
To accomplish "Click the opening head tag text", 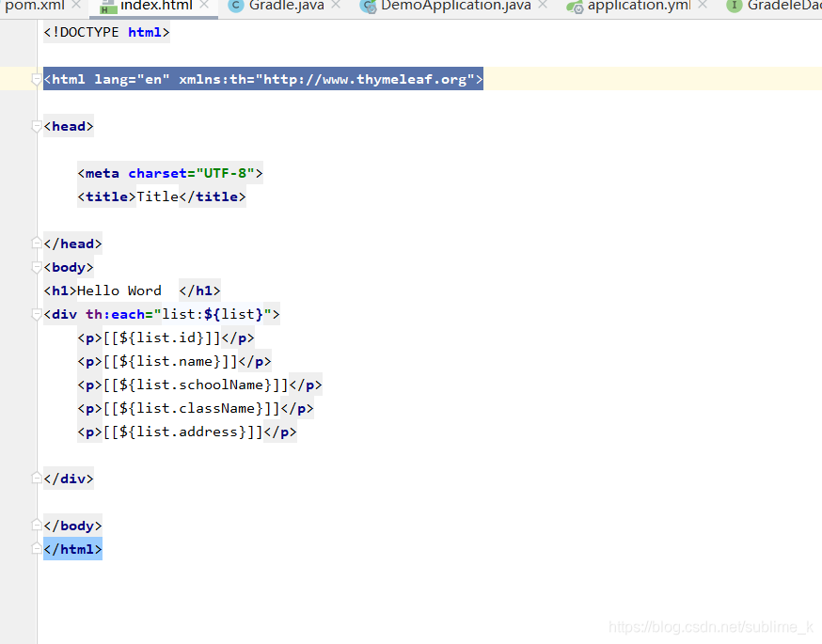I will pyautogui.click(x=69, y=126).
